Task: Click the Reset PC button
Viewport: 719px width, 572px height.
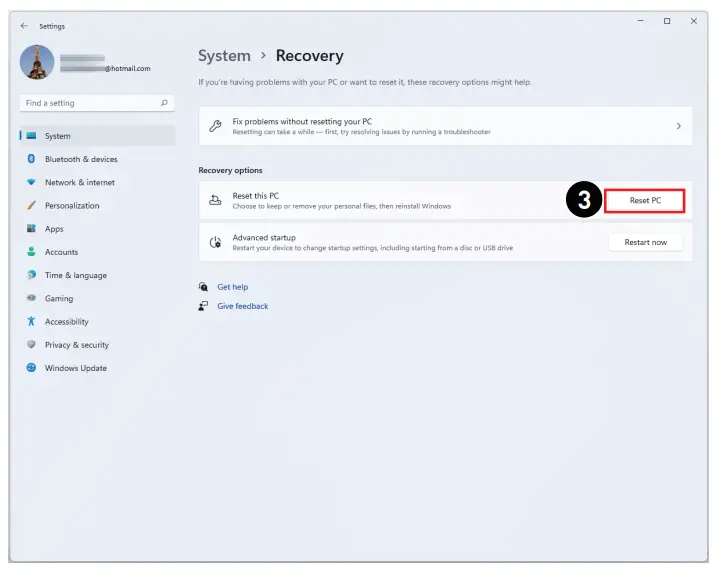Action: tap(645, 200)
